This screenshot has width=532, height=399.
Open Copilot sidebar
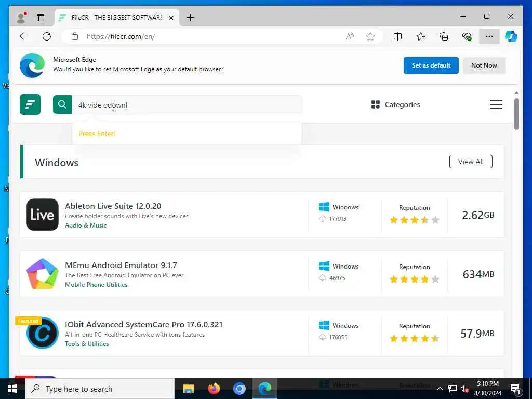(511, 36)
